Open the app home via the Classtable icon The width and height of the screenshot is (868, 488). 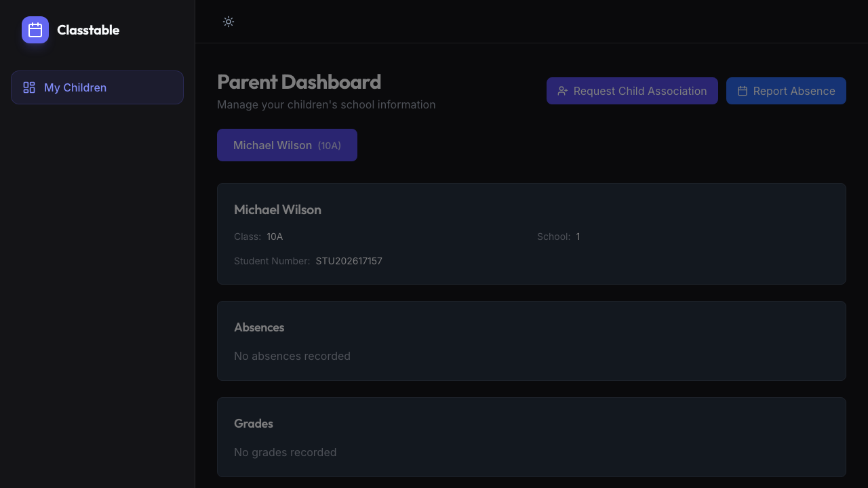(35, 30)
